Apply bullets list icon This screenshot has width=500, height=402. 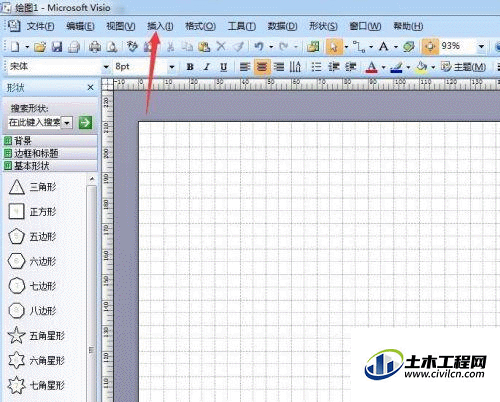coord(316,67)
